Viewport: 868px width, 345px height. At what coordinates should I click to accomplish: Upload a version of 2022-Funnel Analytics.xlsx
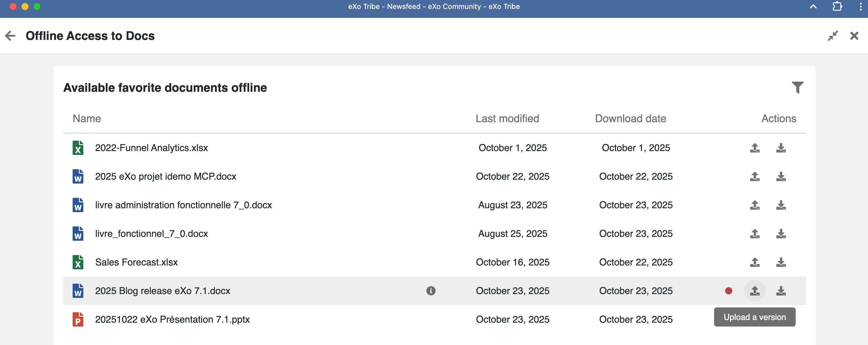pyautogui.click(x=755, y=148)
